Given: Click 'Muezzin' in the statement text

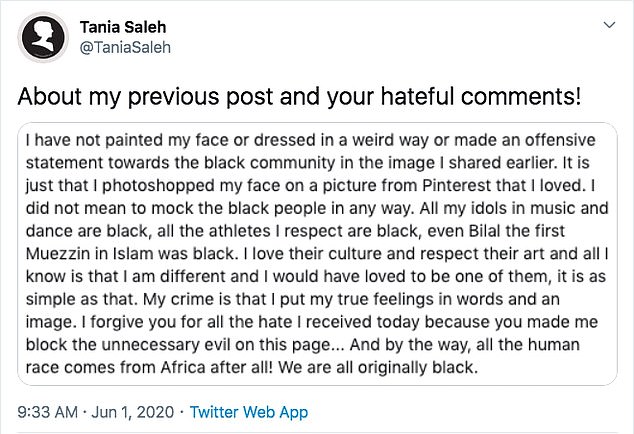Looking at the screenshot, I should (68, 255).
